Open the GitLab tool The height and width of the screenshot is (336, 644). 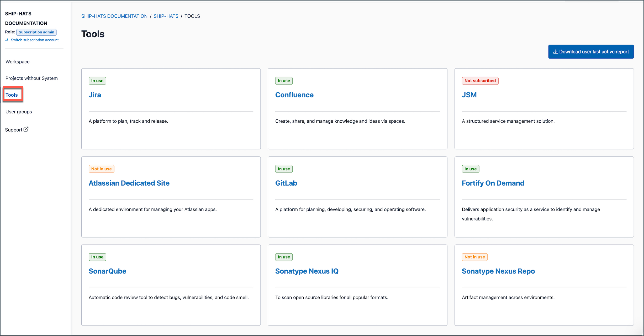[286, 183]
